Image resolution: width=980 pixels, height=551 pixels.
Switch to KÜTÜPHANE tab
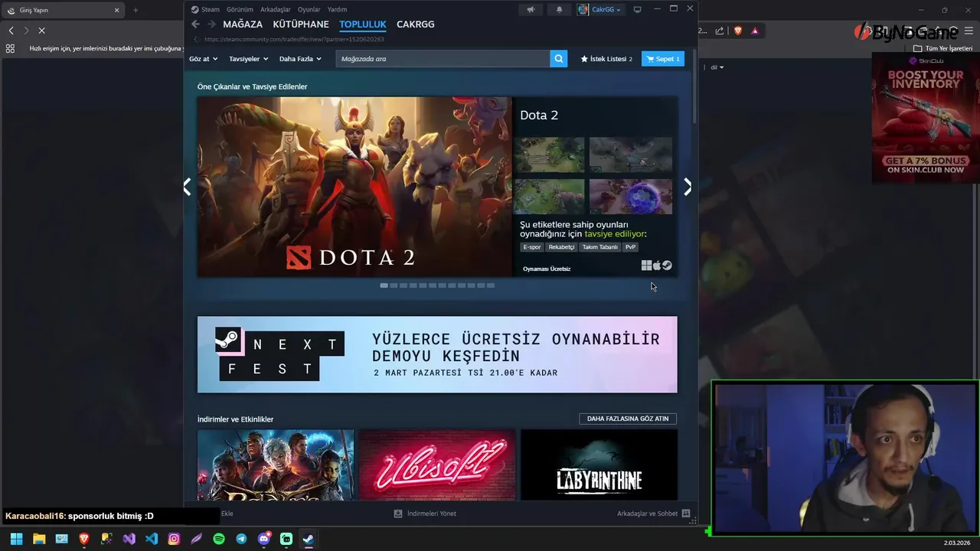(x=301, y=24)
